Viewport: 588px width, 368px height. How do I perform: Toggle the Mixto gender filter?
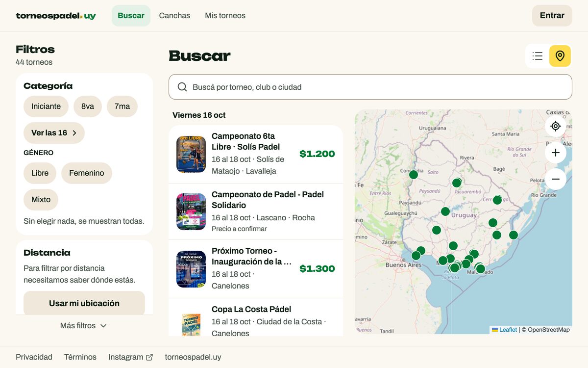41,200
